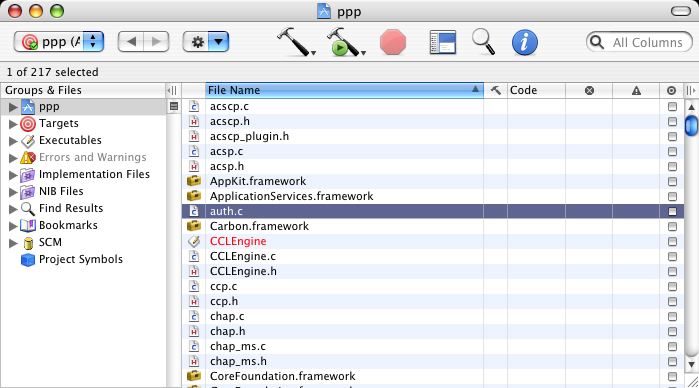The width and height of the screenshot is (699, 388).
Task: Click the Project Symbols blue cube icon
Action: (28, 260)
